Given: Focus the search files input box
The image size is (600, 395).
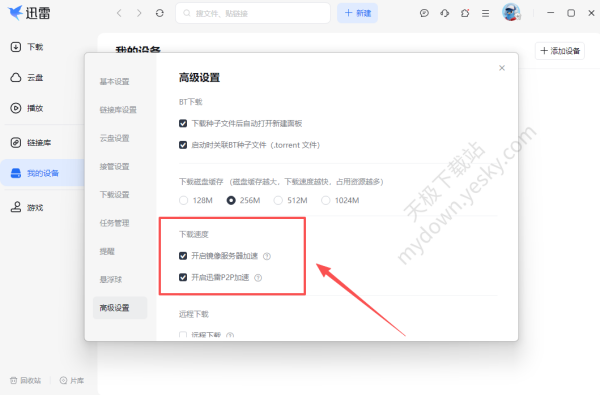Looking at the screenshot, I should pyautogui.click(x=253, y=13).
